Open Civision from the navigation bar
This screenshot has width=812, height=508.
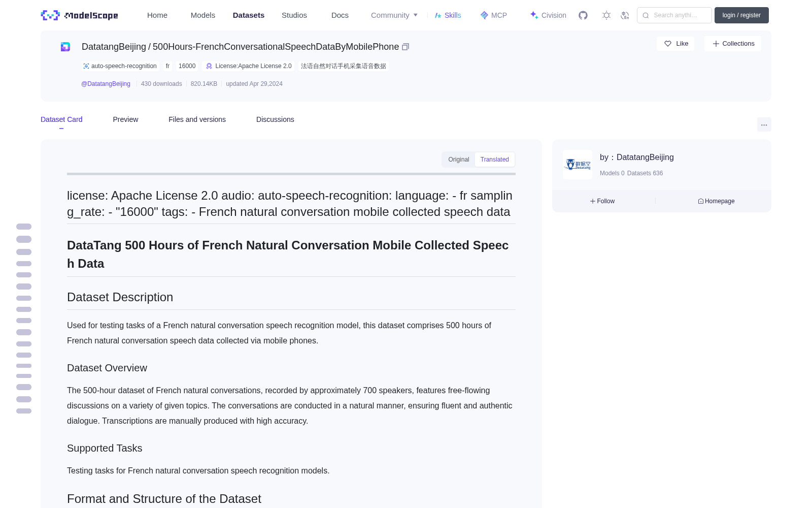[548, 15]
